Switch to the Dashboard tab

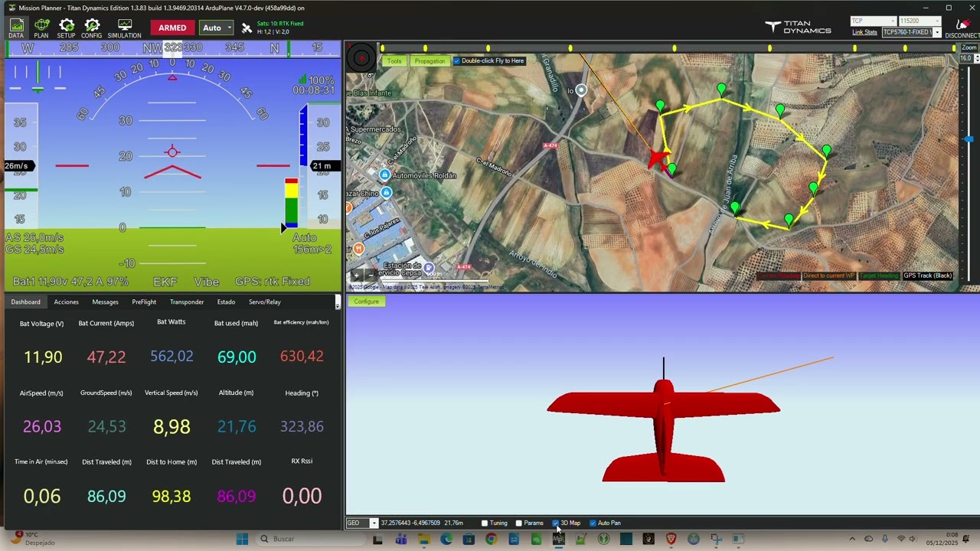(x=25, y=302)
